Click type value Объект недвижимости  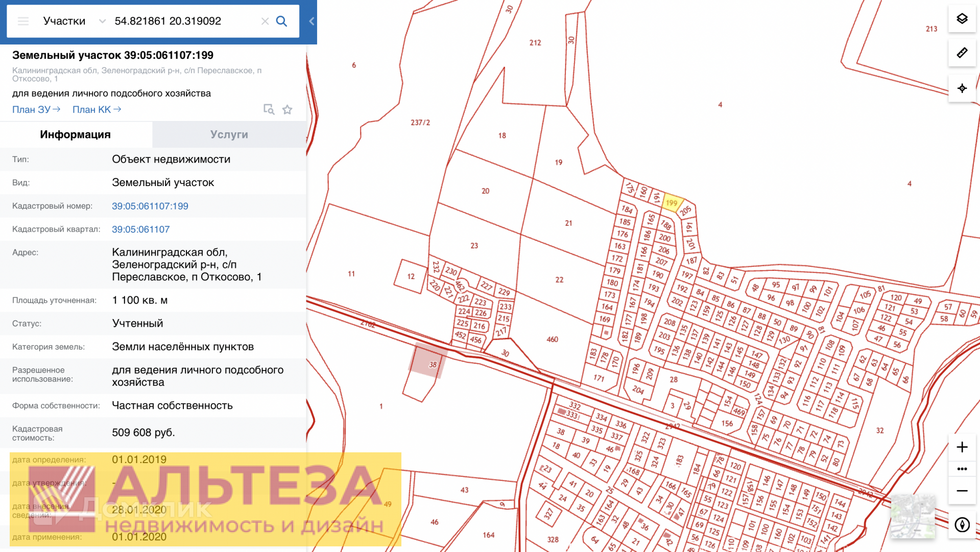(x=171, y=159)
